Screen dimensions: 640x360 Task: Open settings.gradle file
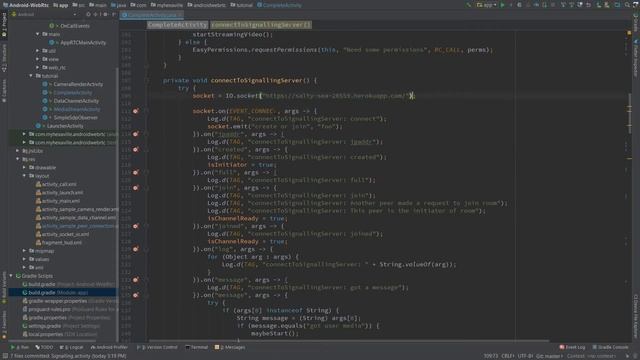point(60,326)
